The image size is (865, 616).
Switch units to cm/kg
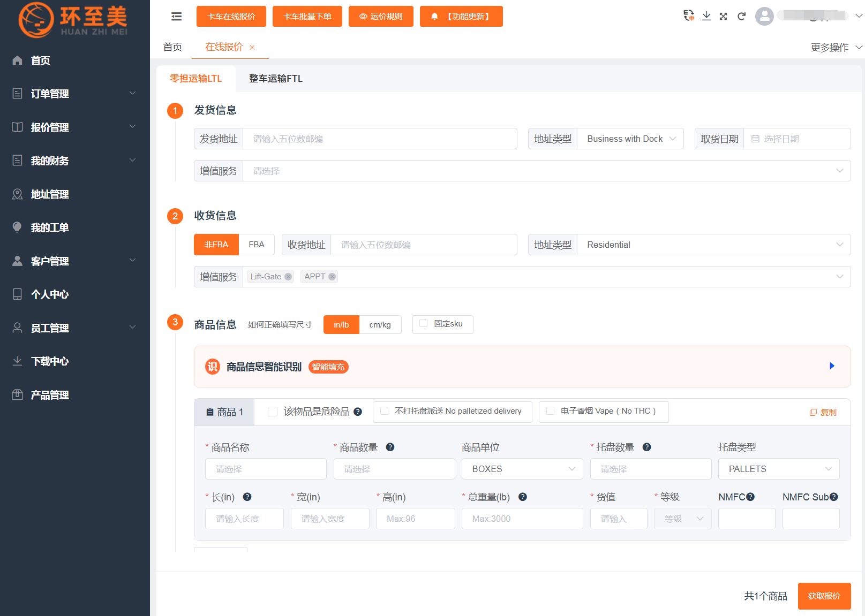coord(380,325)
